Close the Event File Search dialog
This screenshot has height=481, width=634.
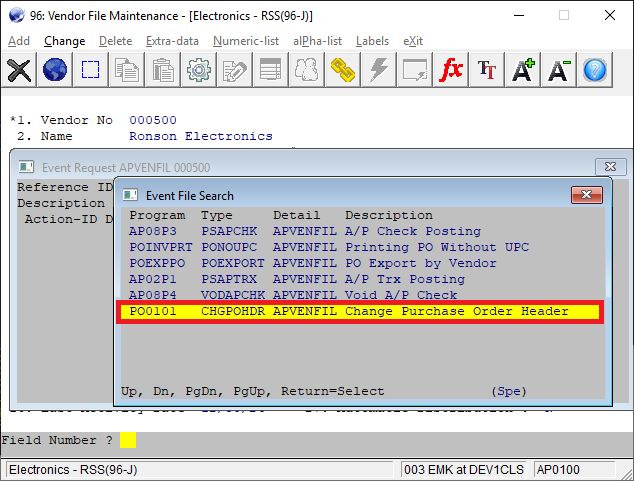[585, 195]
